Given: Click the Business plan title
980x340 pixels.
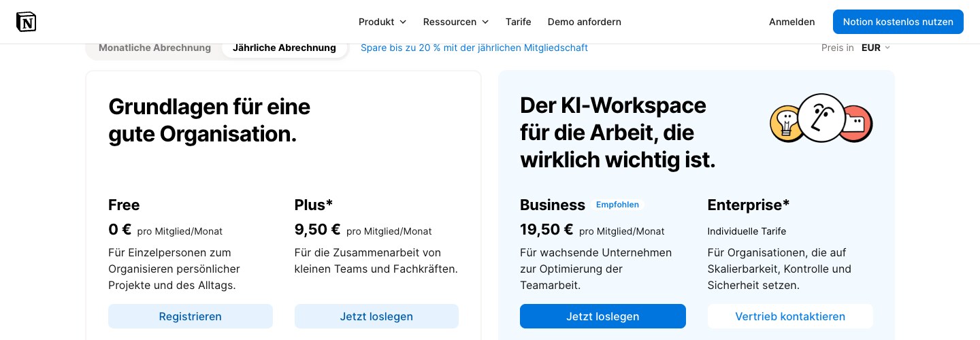Looking at the screenshot, I should [553, 205].
